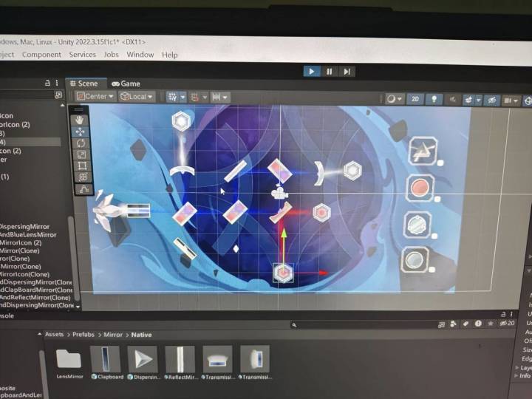Open the Gizmos button in the scene toolbar
The height and width of the screenshot is (399, 532).
click(x=528, y=100)
